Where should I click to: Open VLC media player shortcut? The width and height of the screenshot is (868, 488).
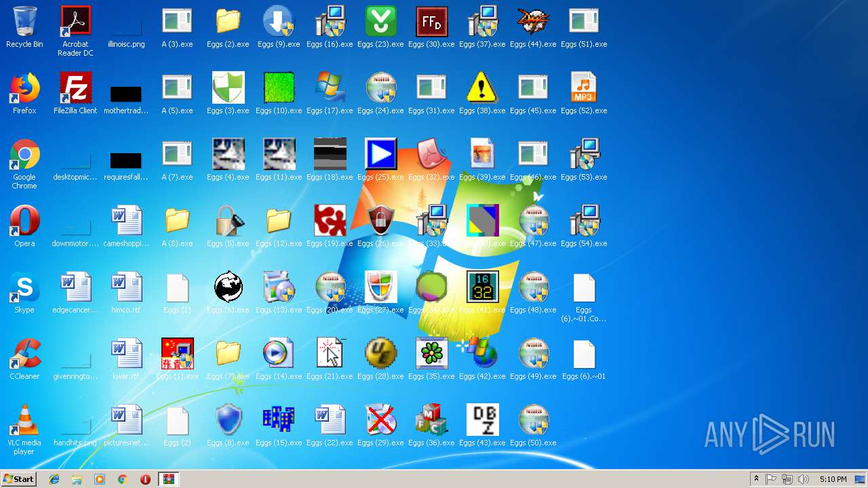24,430
